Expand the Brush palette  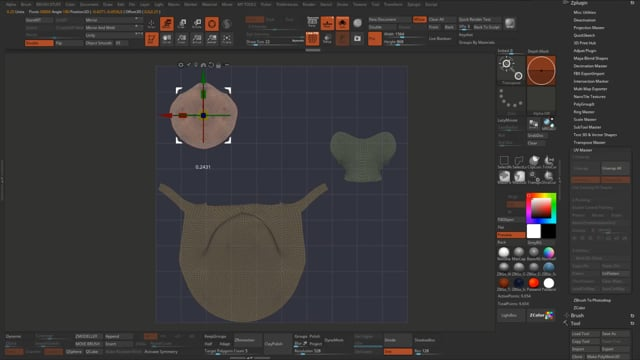click(x=577, y=316)
